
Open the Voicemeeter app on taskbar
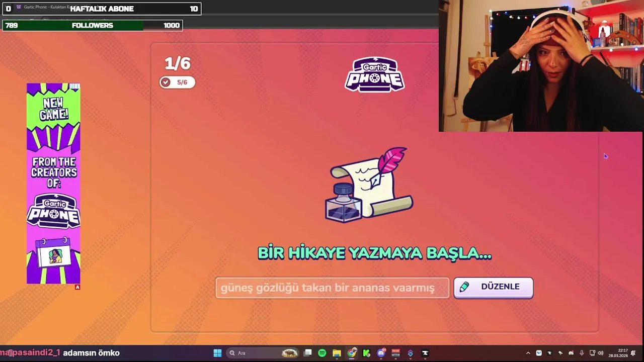pyautogui.click(x=395, y=353)
